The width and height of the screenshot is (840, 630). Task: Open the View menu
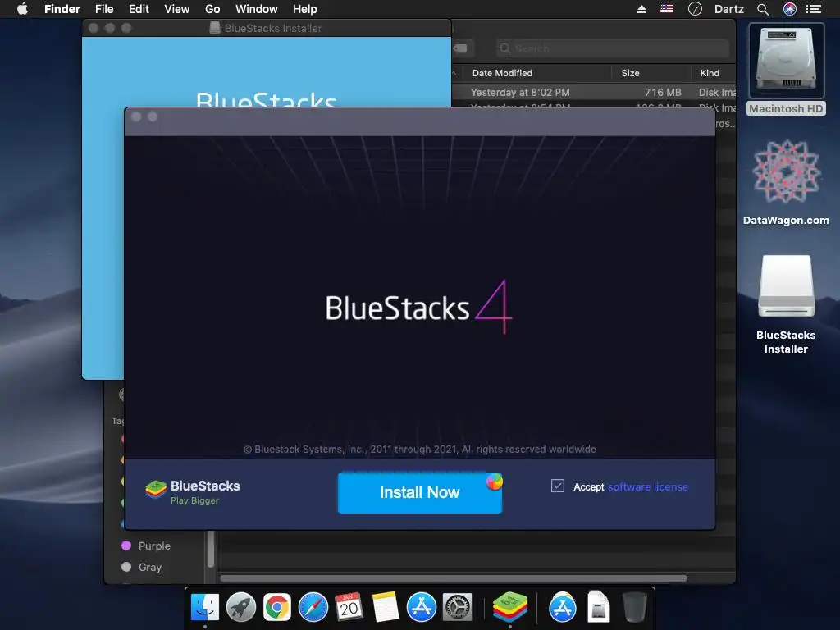[x=177, y=9]
